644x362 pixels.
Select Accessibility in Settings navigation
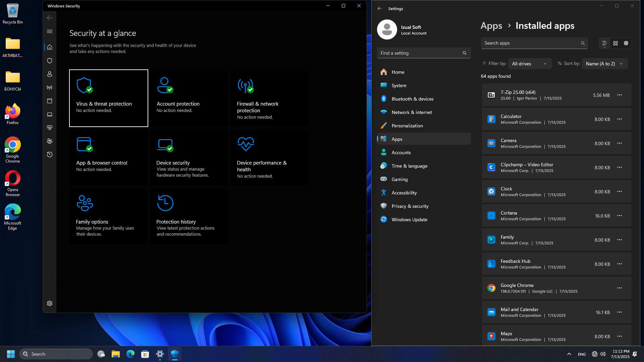click(x=424, y=193)
